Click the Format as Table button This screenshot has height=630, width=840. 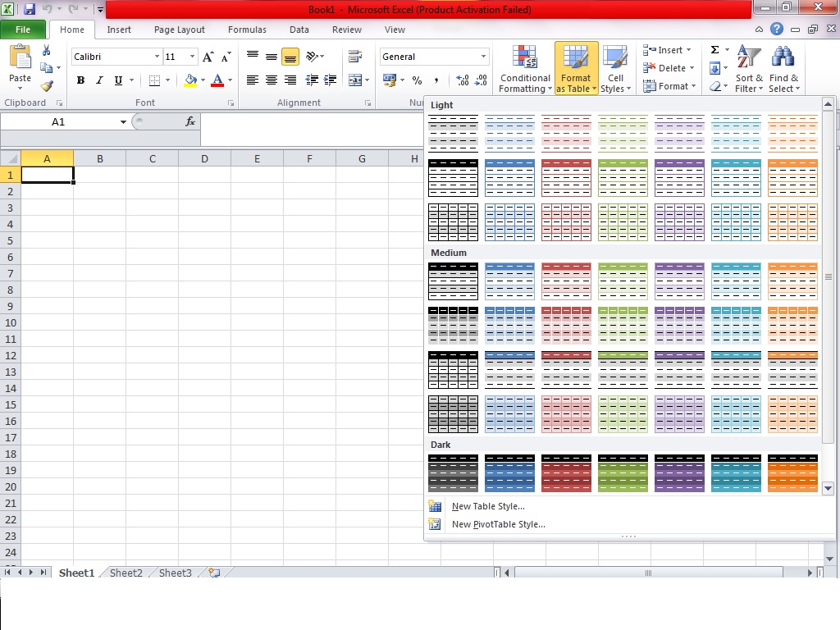576,69
